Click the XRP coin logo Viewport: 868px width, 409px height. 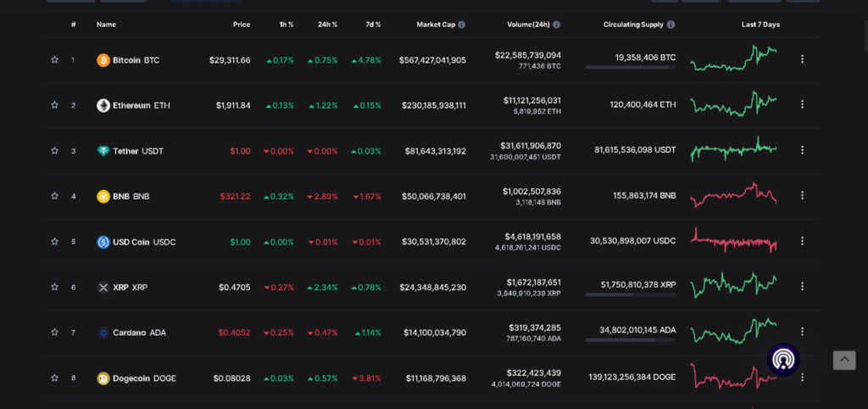click(103, 287)
